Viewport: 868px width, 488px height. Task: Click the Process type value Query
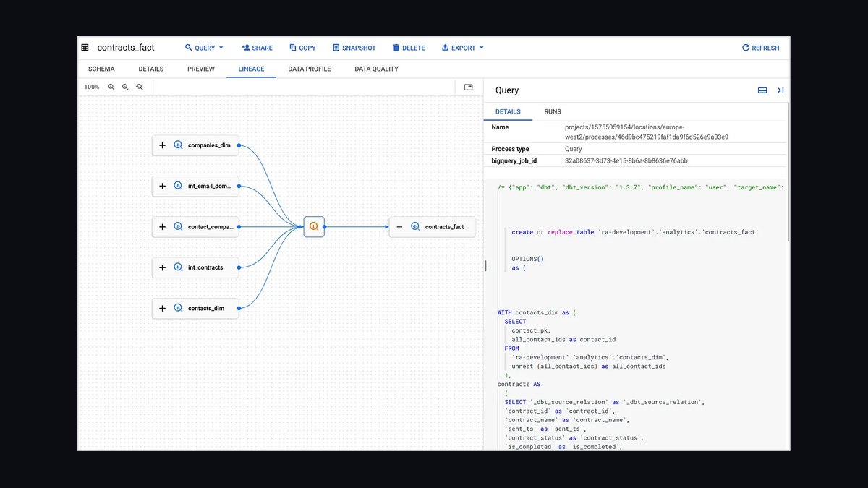574,149
